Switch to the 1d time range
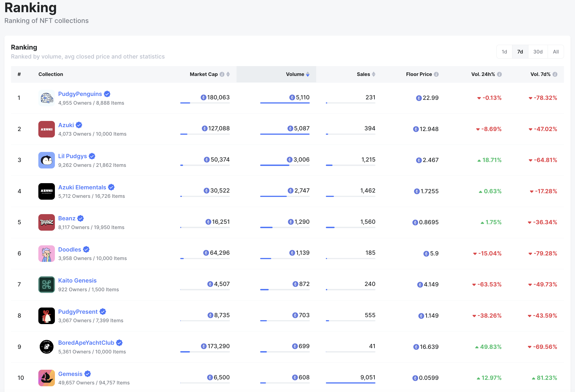Screen dimensions: 575x392 pyautogui.click(x=504, y=52)
